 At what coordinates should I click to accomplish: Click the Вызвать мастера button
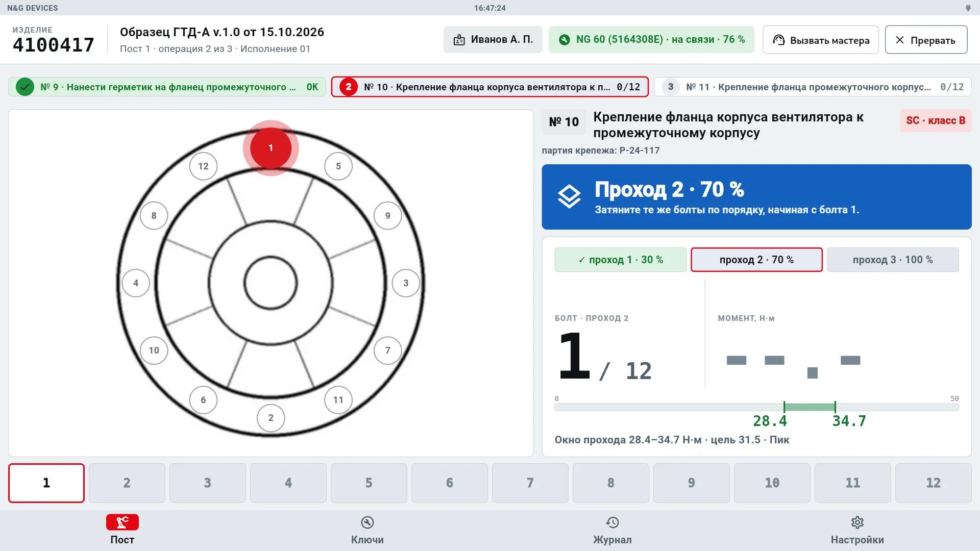[x=820, y=40]
